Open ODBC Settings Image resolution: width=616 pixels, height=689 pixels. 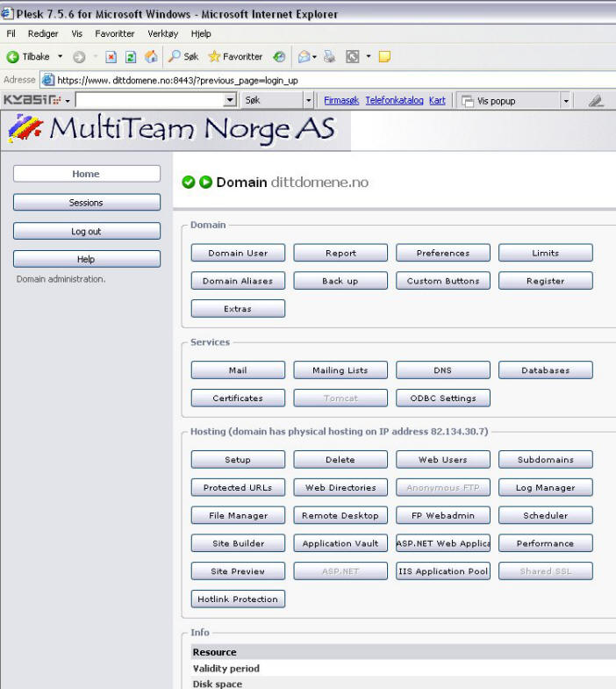tap(443, 398)
